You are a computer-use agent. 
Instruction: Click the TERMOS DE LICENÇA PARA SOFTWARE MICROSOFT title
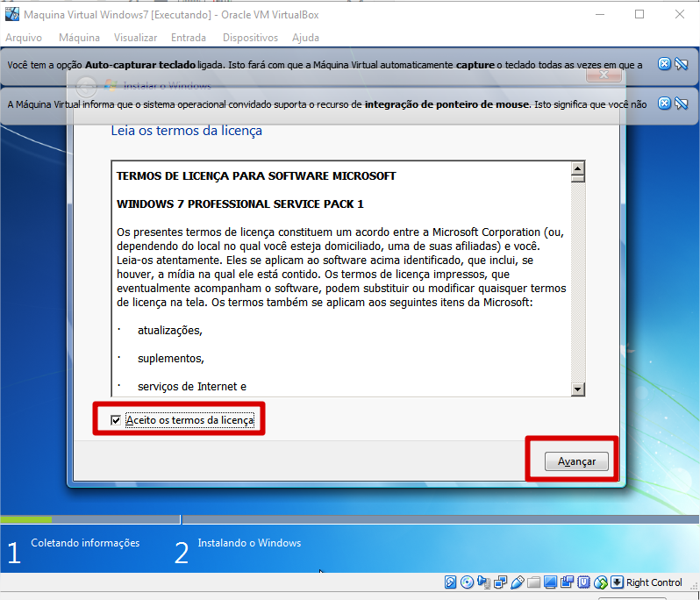(x=256, y=176)
